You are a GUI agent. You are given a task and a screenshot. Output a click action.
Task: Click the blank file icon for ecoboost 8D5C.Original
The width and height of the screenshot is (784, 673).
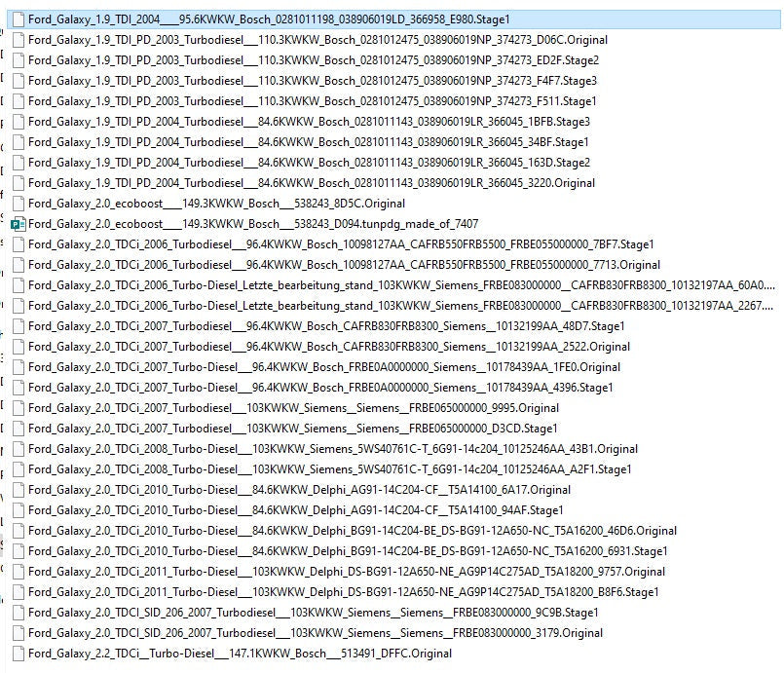pos(18,204)
